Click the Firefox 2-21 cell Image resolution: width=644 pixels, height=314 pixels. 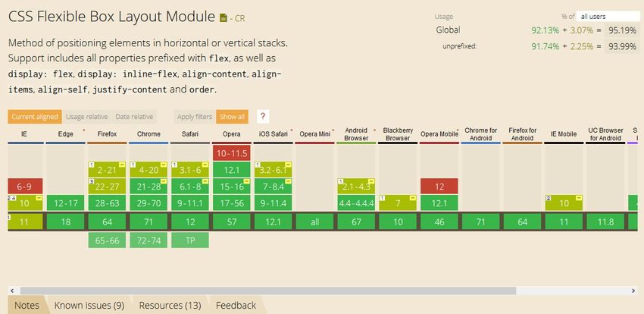pyautogui.click(x=107, y=170)
